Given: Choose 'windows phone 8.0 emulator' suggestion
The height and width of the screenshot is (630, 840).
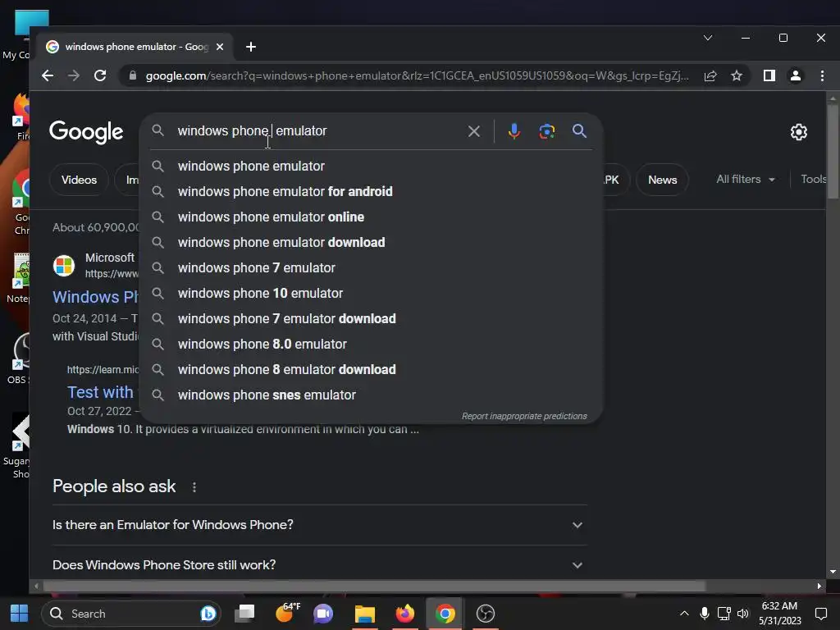Looking at the screenshot, I should 371,344.
